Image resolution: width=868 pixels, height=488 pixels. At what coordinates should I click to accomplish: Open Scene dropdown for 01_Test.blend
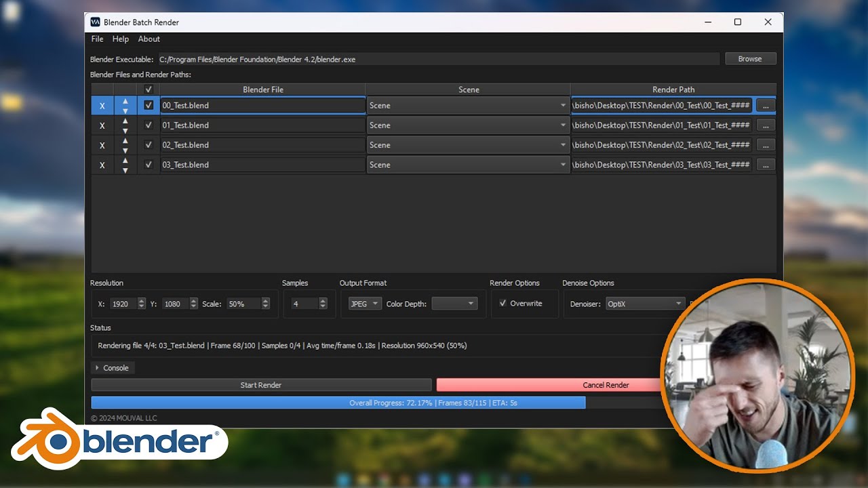(468, 125)
